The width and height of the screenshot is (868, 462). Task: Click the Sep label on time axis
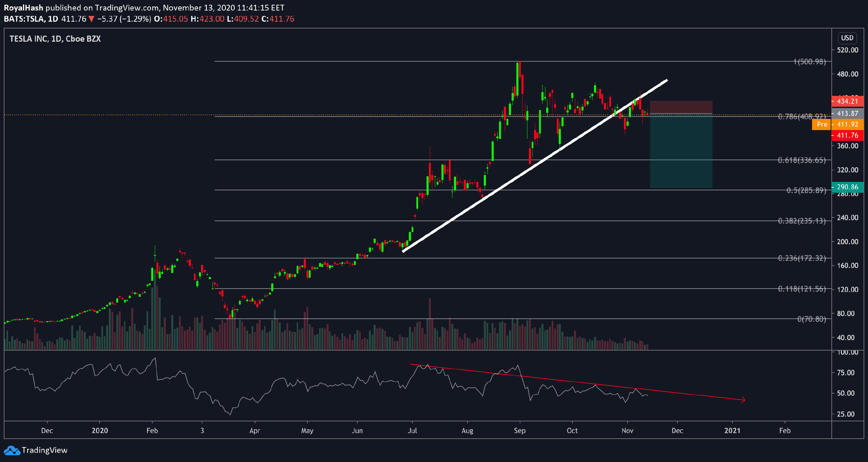click(519, 430)
